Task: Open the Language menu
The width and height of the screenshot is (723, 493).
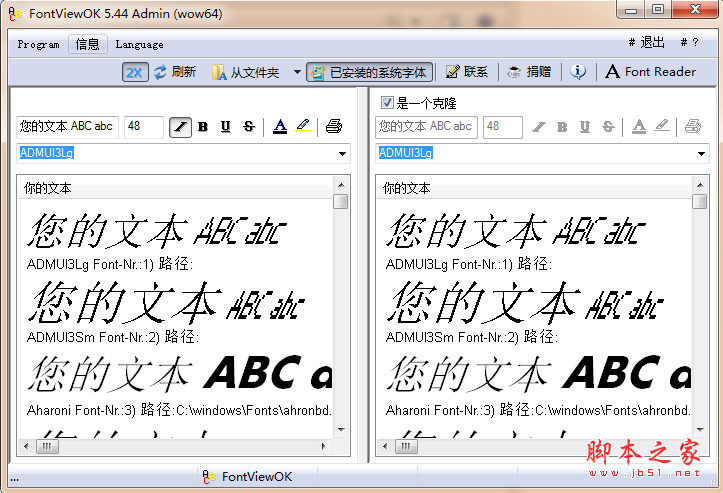Action: click(x=139, y=44)
